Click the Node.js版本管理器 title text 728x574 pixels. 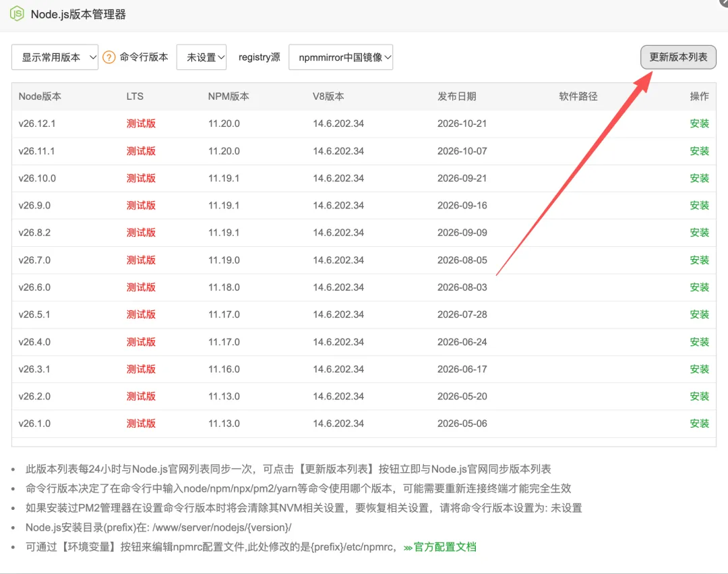point(78,14)
